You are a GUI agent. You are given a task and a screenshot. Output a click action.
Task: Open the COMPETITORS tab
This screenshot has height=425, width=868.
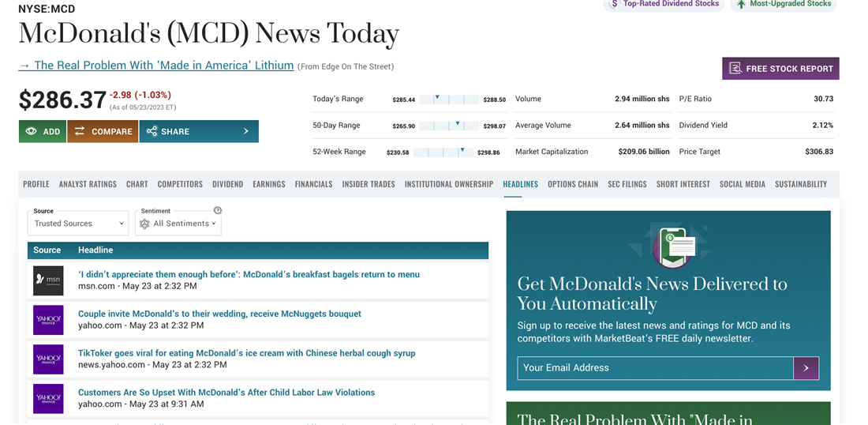(x=180, y=184)
